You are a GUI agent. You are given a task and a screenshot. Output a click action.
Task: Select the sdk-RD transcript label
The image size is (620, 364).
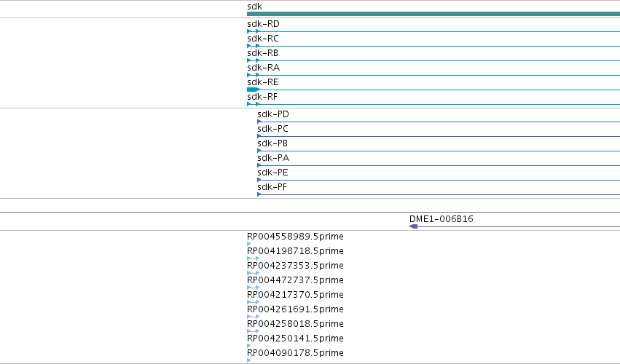coord(263,24)
